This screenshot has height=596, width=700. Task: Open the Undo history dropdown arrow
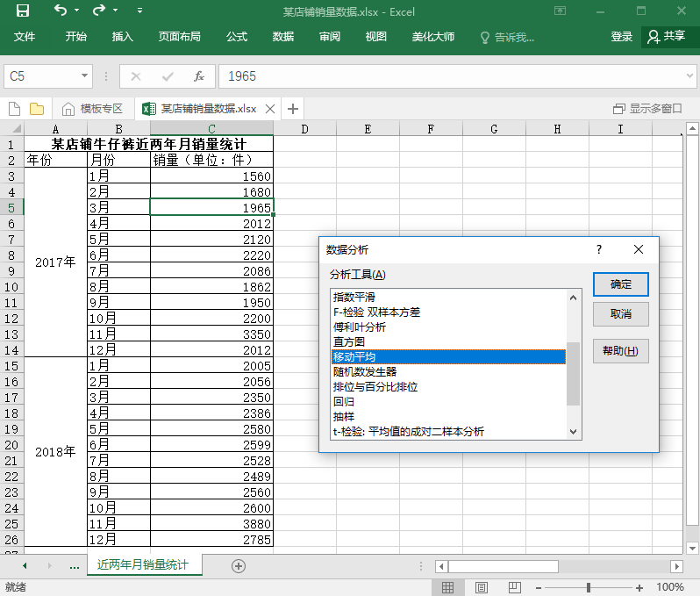coord(76,11)
